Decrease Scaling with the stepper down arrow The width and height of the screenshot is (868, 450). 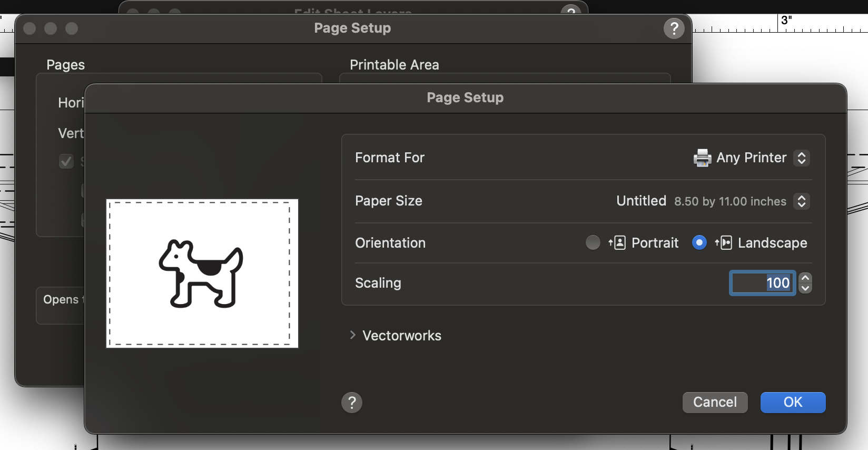pos(805,288)
